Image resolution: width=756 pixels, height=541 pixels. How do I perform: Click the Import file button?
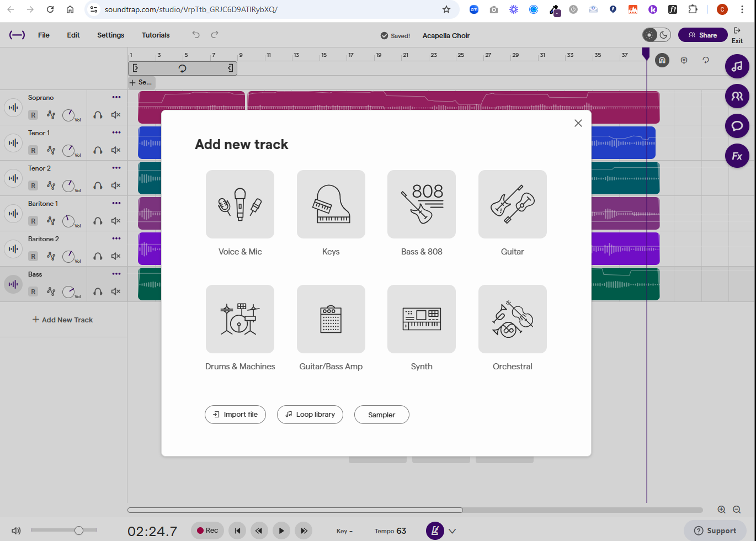235,415
